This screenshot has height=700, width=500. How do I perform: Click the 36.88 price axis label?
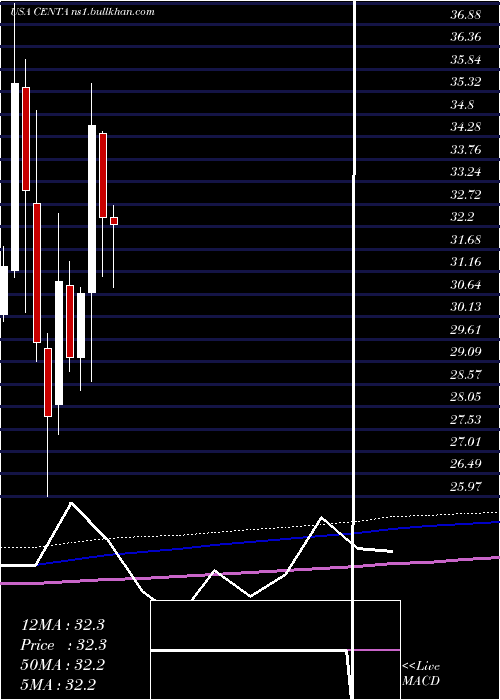(466, 15)
